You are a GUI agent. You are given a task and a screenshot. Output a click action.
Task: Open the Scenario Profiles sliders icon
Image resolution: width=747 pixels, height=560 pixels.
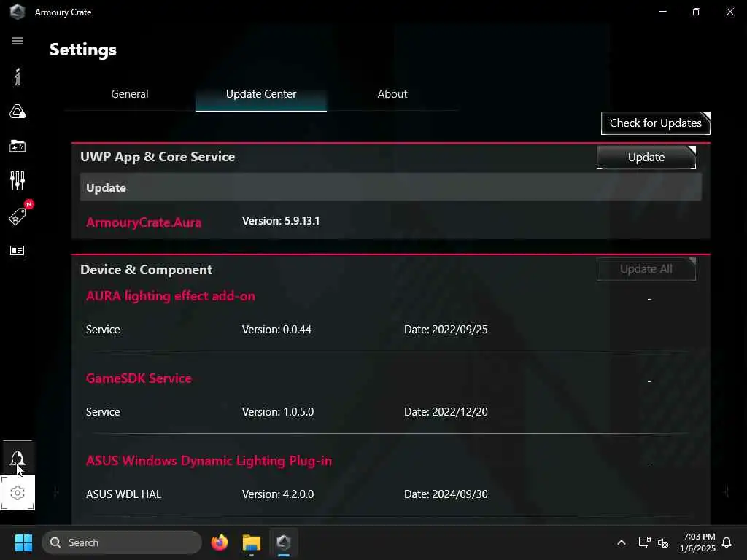click(18, 181)
